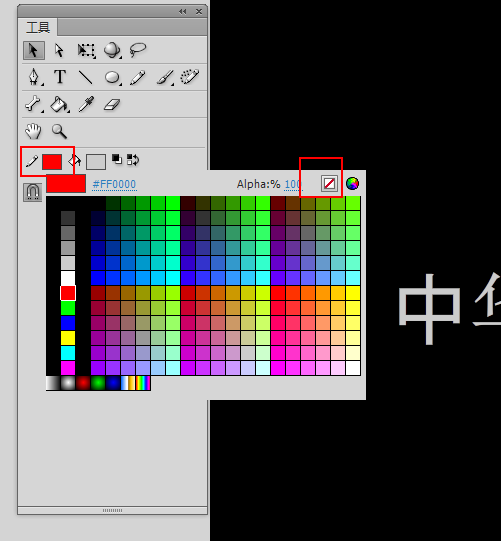The image size is (501, 541).
Task: Select the Brush tool
Action: [165, 77]
